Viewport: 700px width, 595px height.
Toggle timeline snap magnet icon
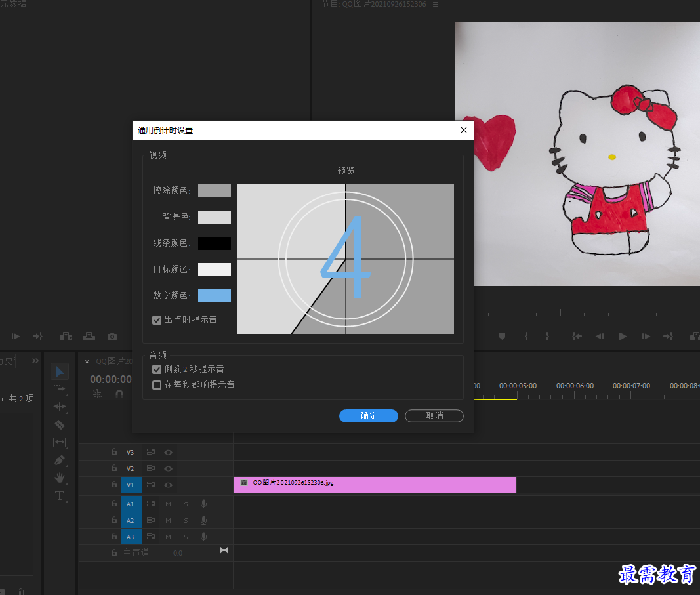tap(119, 394)
